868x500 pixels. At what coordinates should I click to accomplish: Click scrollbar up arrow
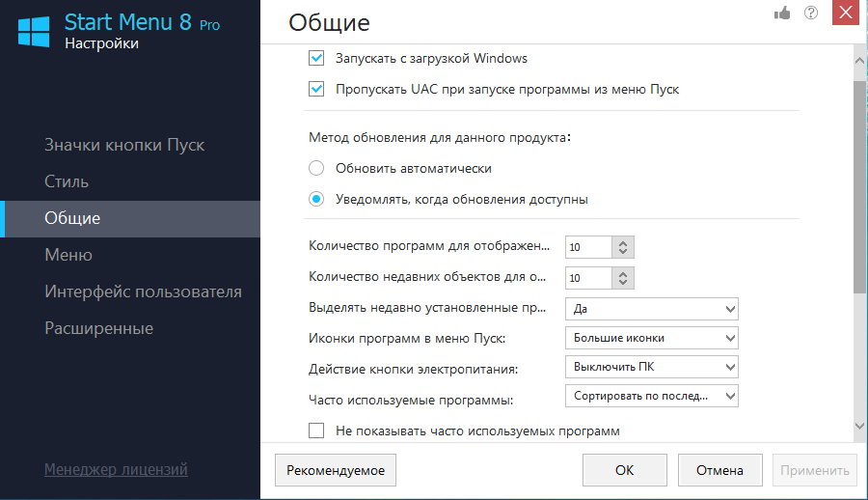pos(859,61)
